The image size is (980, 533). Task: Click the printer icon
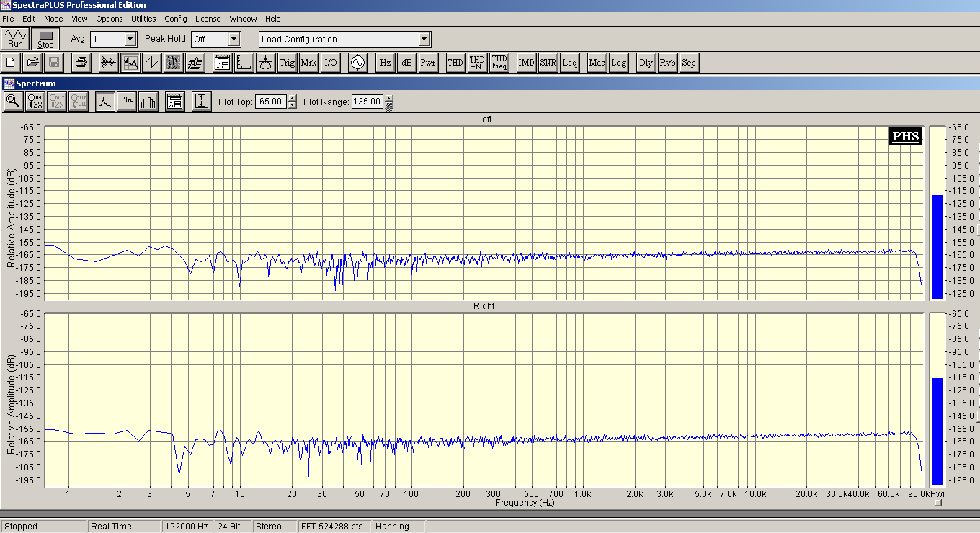pyautogui.click(x=81, y=63)
